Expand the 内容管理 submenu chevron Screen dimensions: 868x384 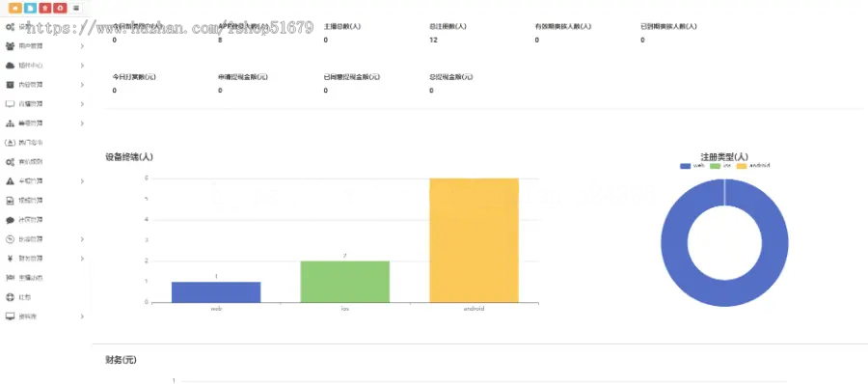(82, 85)
